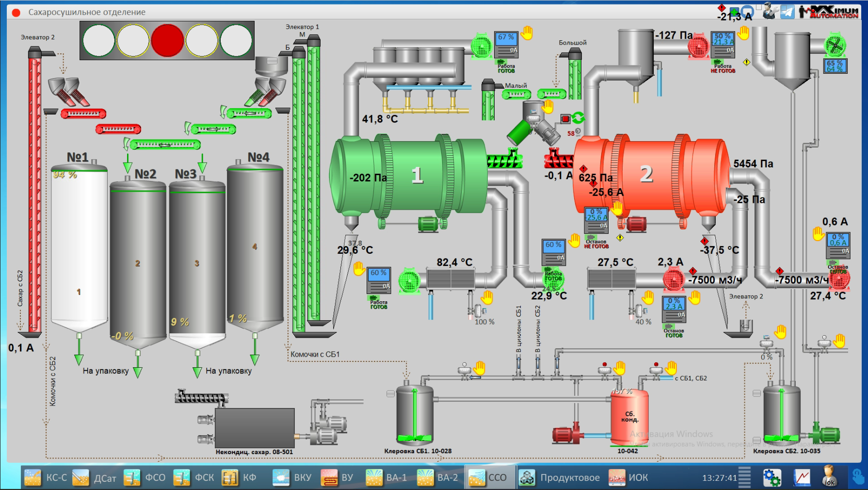Screen dimensions: 868x490
Task: Open the settings gears icon in bottom bar
Action: [772, 478]
